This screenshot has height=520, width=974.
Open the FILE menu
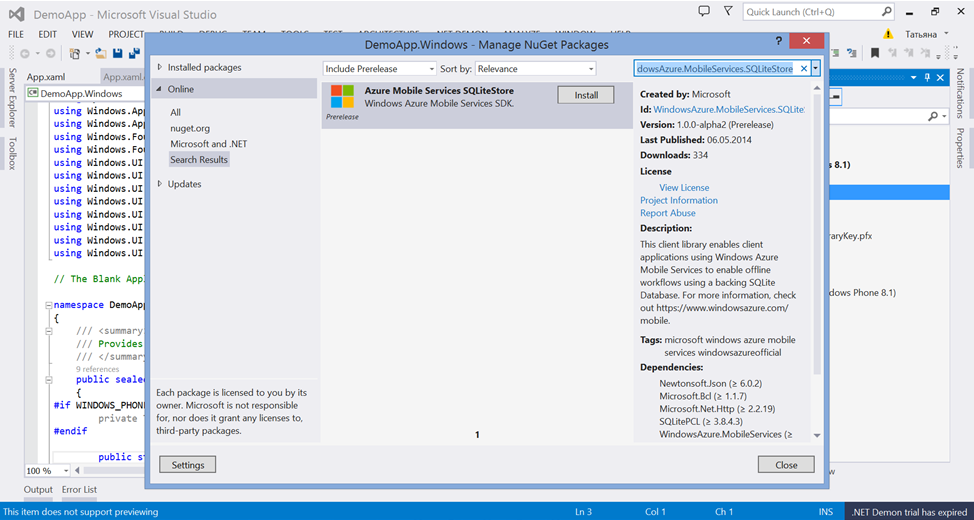pyautogui.click(x=16, y=34)
